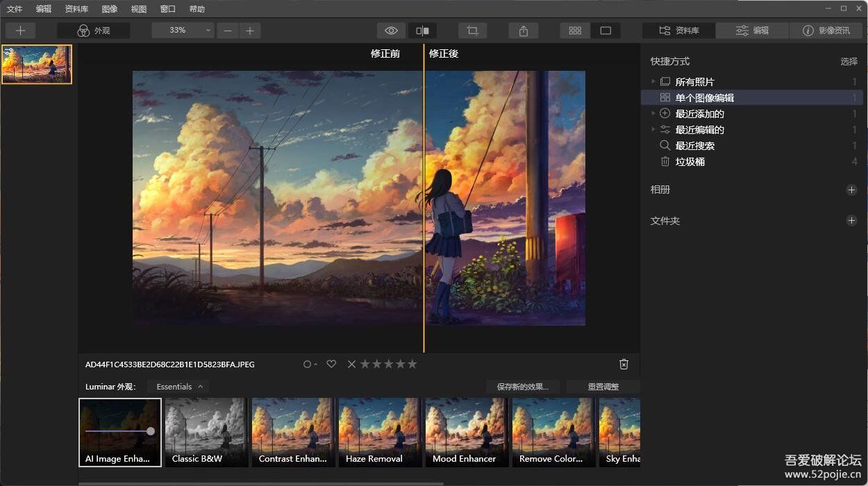Image resolution: width=868 pixels, height=486 pixels.
Task: Select the filmstrip photo thumbnail
Action: 37,65
